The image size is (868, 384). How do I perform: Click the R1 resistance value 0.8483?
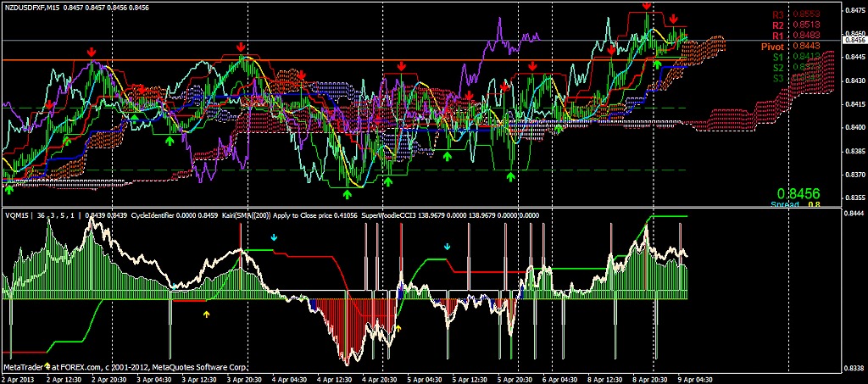pos(804,36)
